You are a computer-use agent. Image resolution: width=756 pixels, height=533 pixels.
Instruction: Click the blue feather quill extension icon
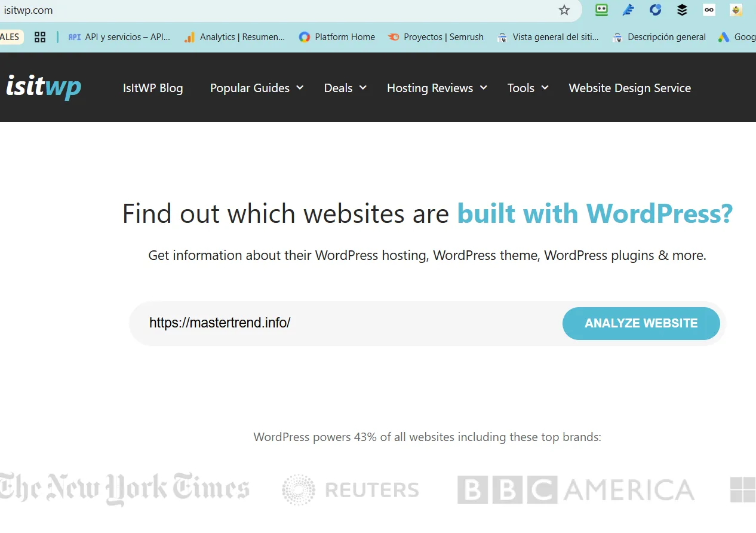click(628, 10)
